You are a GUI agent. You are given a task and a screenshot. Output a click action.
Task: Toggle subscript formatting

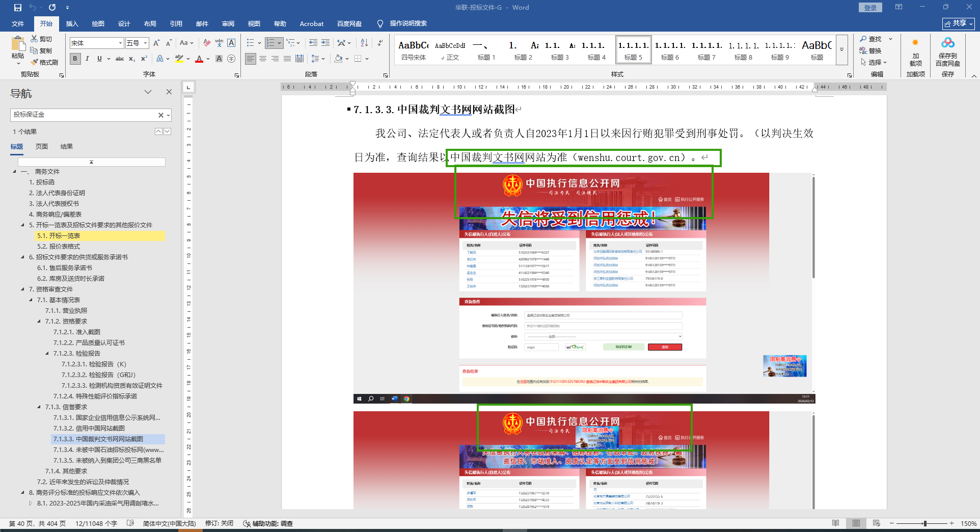coord(132,59)
